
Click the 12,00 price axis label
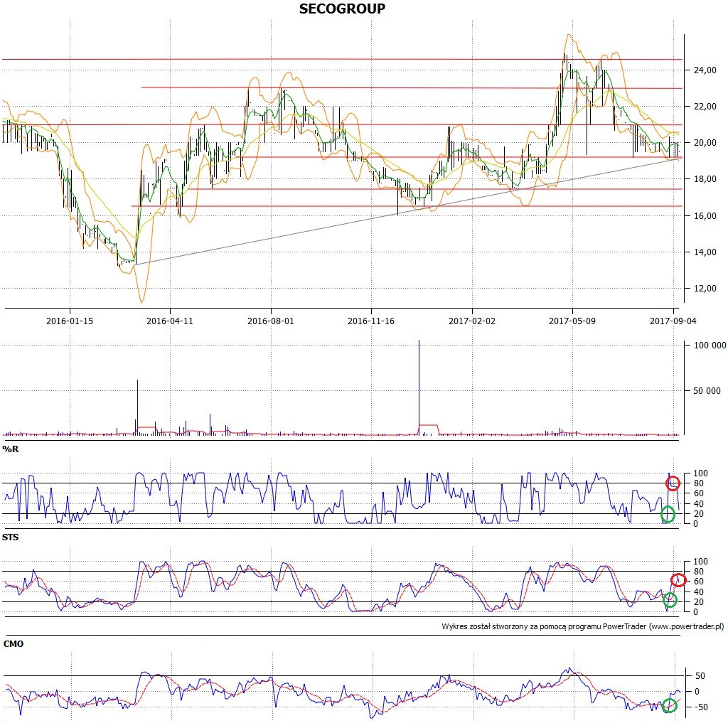click(x=705, y=289)
